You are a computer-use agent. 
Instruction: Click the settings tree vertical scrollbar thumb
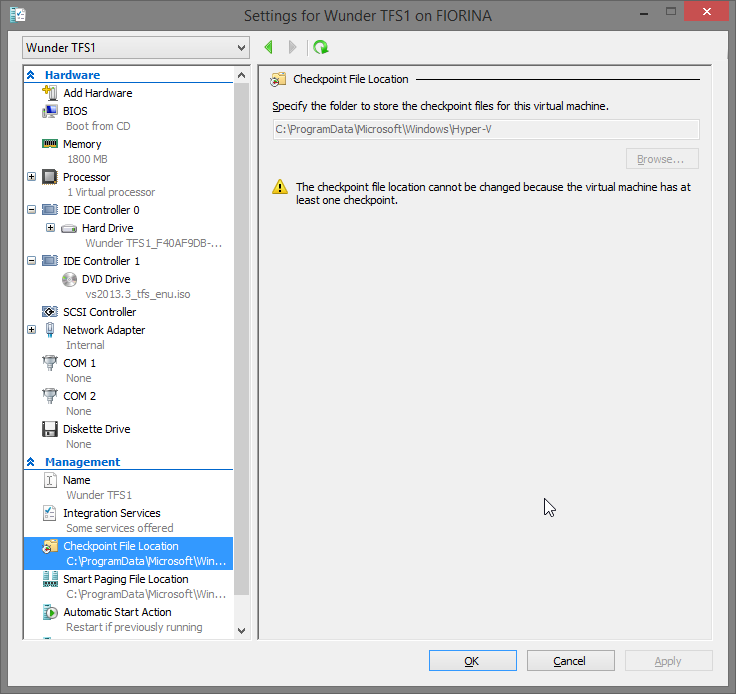(242, 339)
